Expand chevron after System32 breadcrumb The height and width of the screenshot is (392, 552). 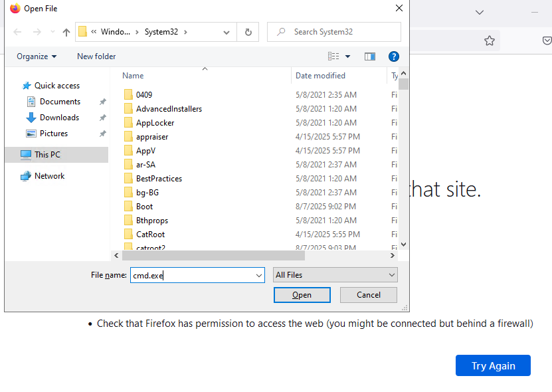pos(185,32)
